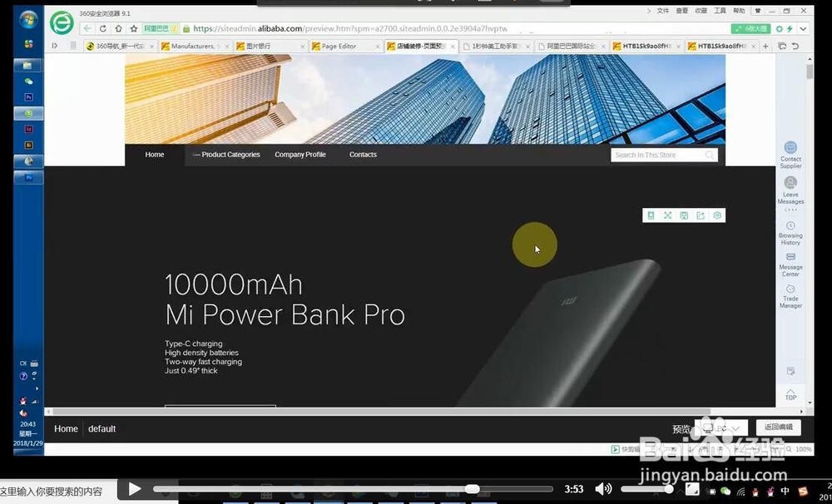This screenshot has width=832, height=504.
Task: Open Contact Supplier in right sidebar
Action: tap(790, 155)
